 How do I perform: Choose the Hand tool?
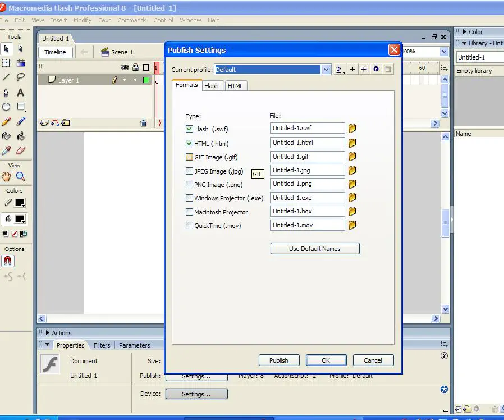pyautogui.click(x=6, y=177)
